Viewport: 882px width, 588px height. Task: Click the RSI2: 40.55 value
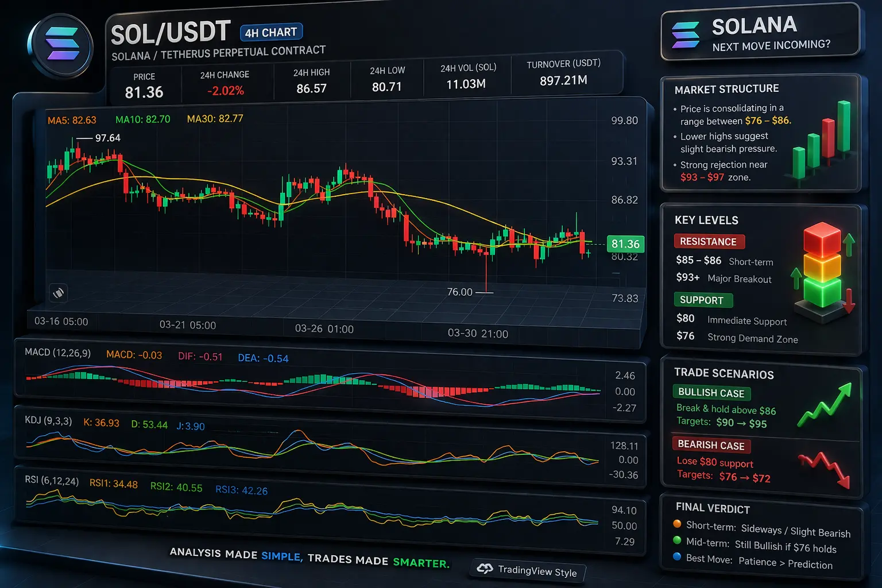point(176,487)
